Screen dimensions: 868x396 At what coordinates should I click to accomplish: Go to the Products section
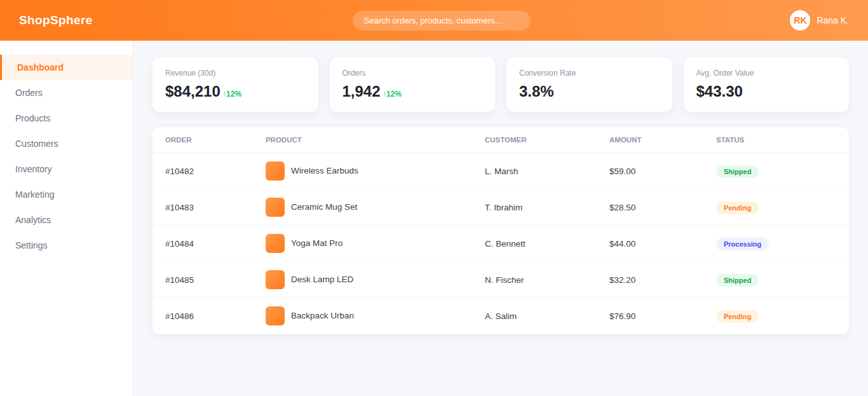pyautogui.click(x=66, y=118)
